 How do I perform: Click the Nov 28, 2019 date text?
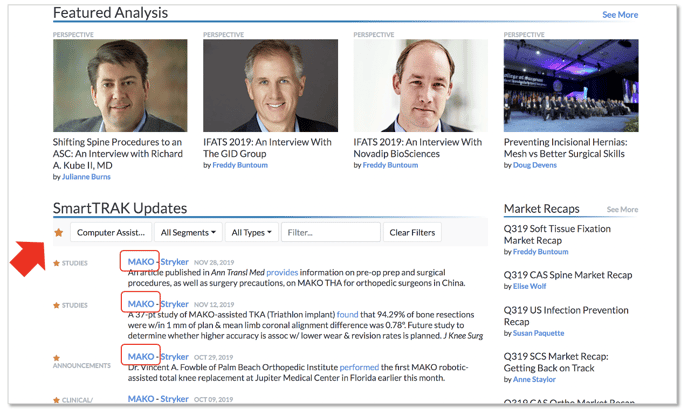(x=214, y=262)
